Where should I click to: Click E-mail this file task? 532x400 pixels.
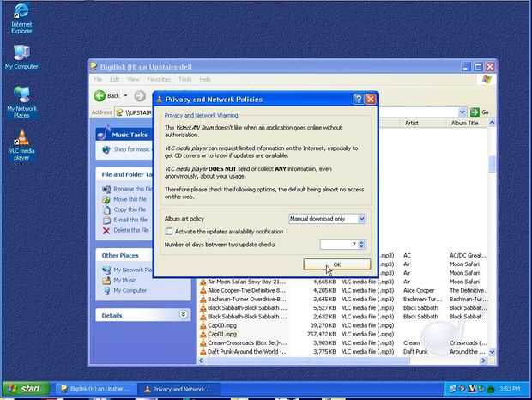(130, 220)
